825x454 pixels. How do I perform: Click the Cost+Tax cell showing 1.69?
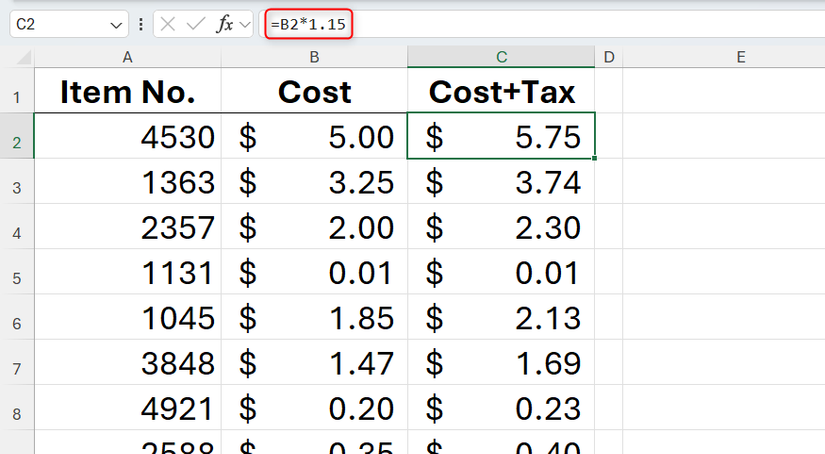[501, 362]
